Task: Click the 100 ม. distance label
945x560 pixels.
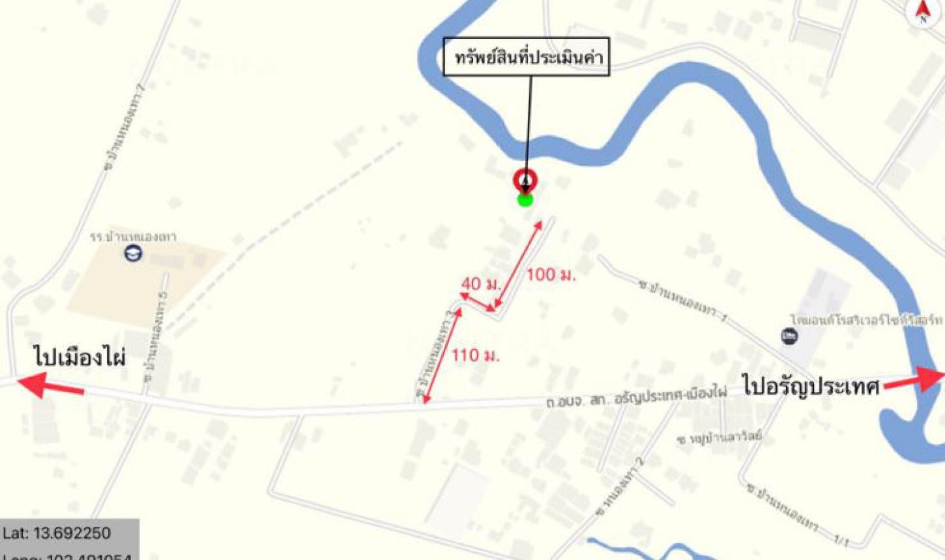Action: [551, 275]
